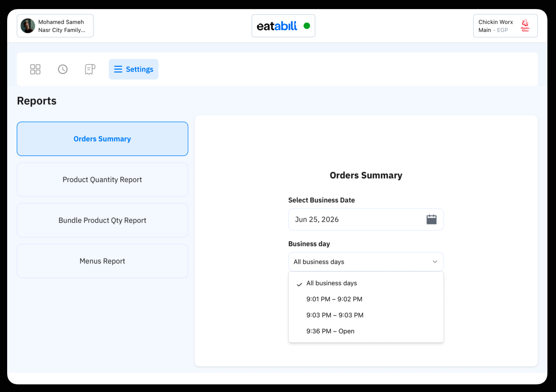Open the Chickin Worx branch selector
Screen dimensions: 556x392
tap(505, 26)
